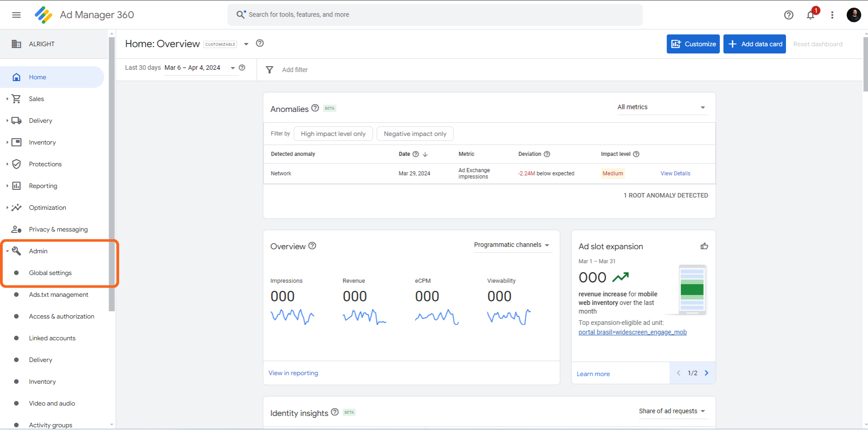Enable the High impact level only filter

[333, 134]
